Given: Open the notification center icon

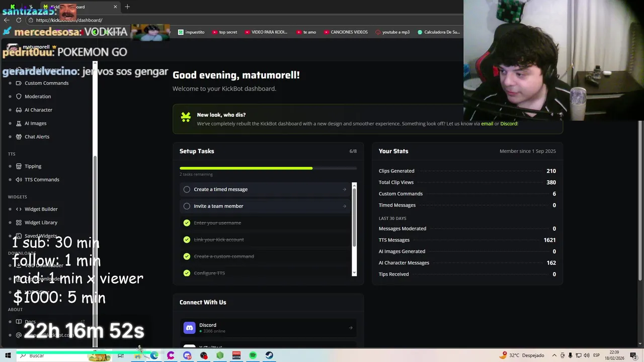Looking at the screenshot, I should click(634, 355).
